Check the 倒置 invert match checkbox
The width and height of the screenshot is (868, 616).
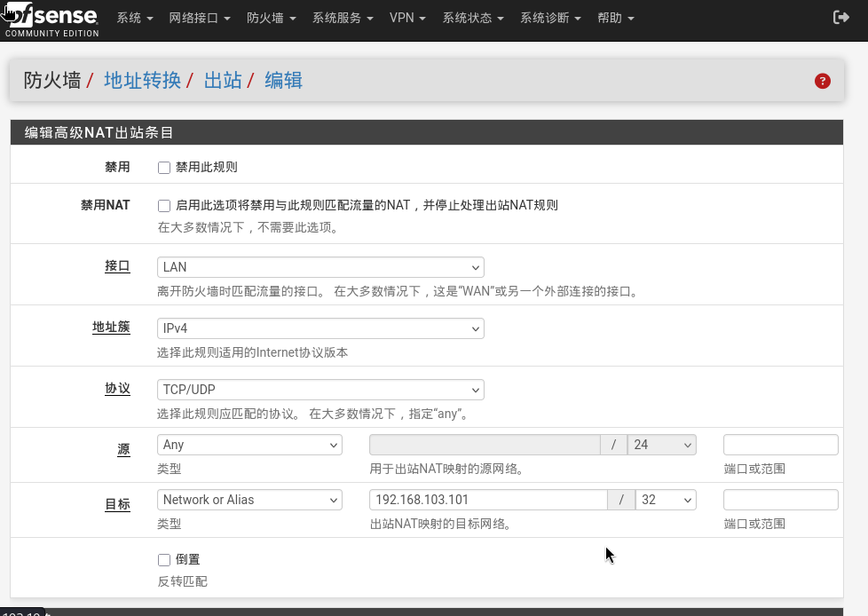(x=164, y=560)
